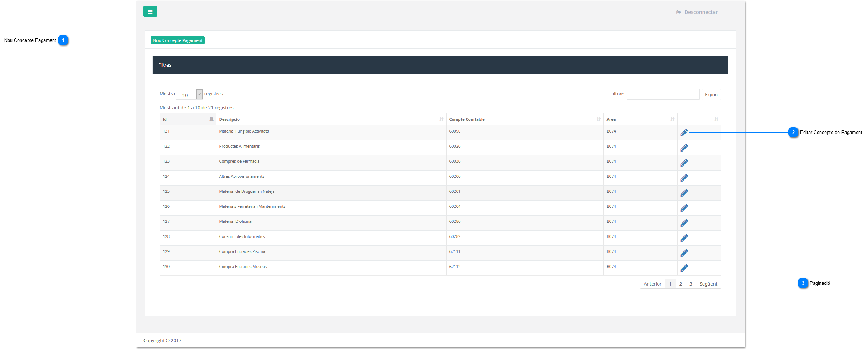Edit the Material Fungible Activitats row
The width and height of the screenshot is (868, 350).
point(684,133)
